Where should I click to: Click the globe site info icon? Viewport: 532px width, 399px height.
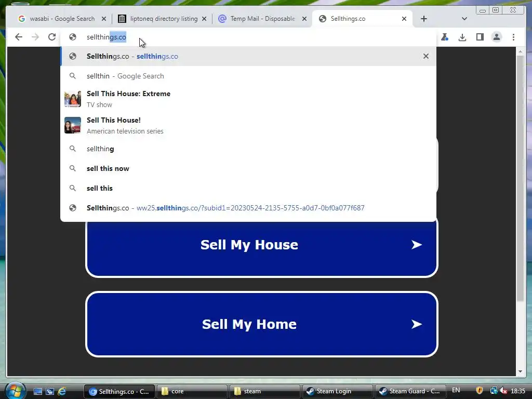(73, 37)
